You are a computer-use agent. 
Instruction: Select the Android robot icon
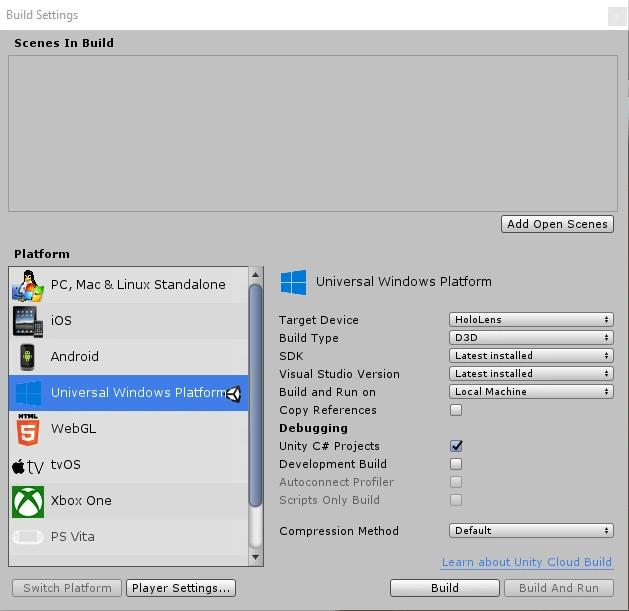click(28, 357)
